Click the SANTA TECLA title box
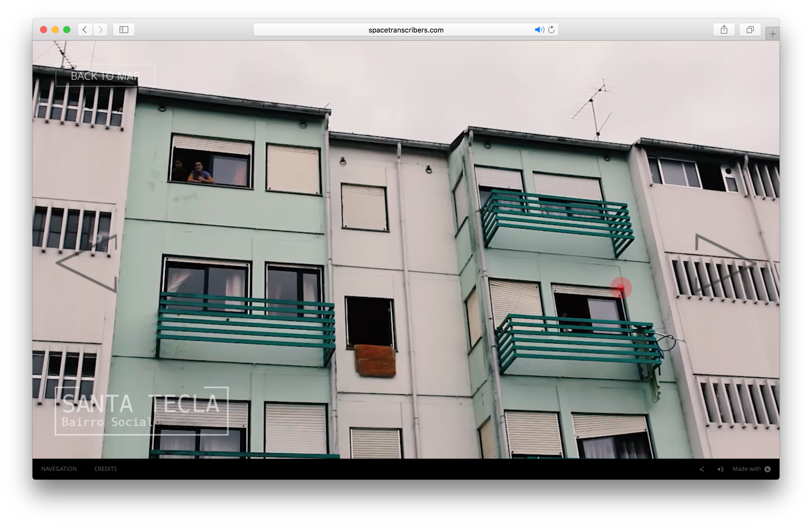 click(x=141, y=411)
